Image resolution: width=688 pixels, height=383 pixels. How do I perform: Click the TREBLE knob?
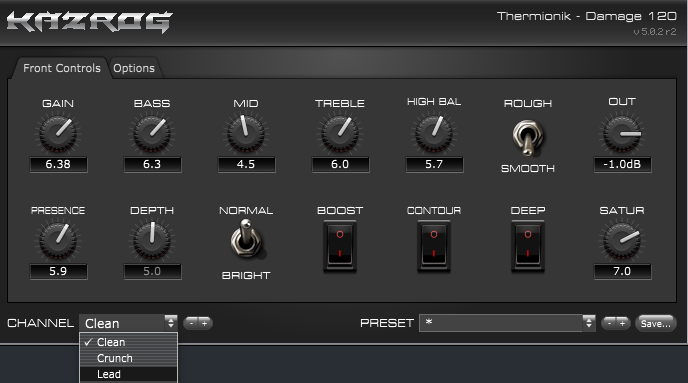340,133
